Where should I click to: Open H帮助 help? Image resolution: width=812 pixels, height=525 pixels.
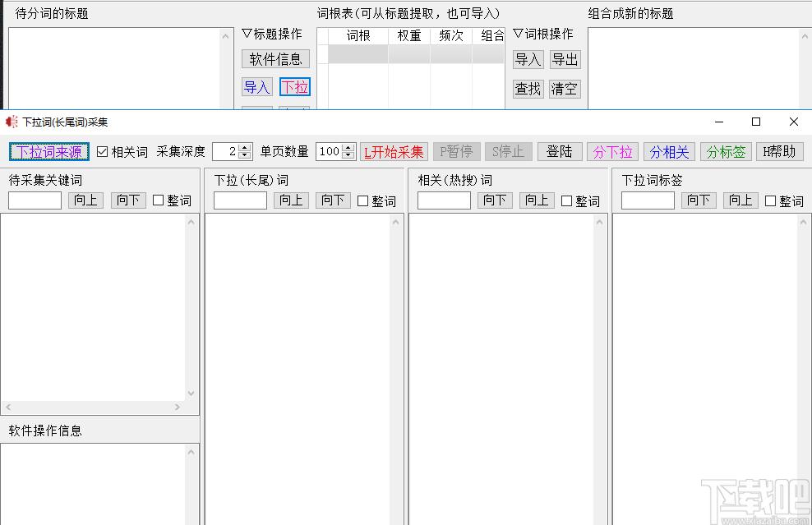click(779, 152)
